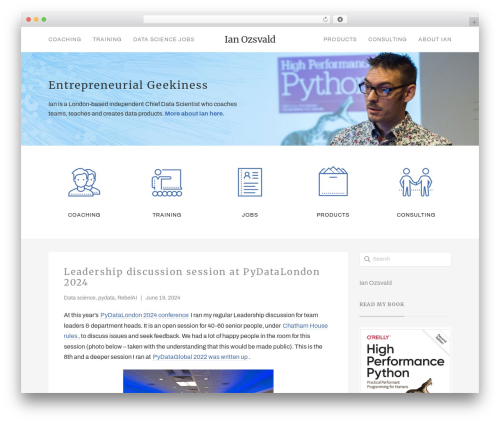This screenshot has height=423, width=500.
Task: Click the RebelAI category link
Action: pos(127,298)
